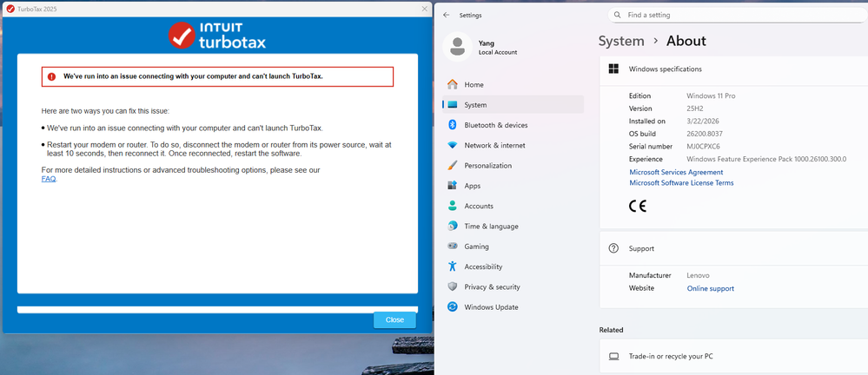This screenshot has height=375, width=868.
Task: Click the TurboTax title bar app icon
Action: [x=10, y=9]
